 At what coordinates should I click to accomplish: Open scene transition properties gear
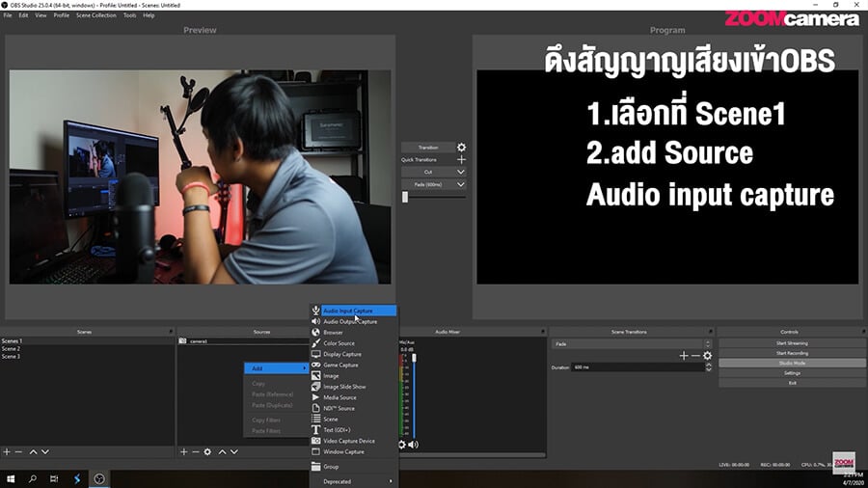708,356
